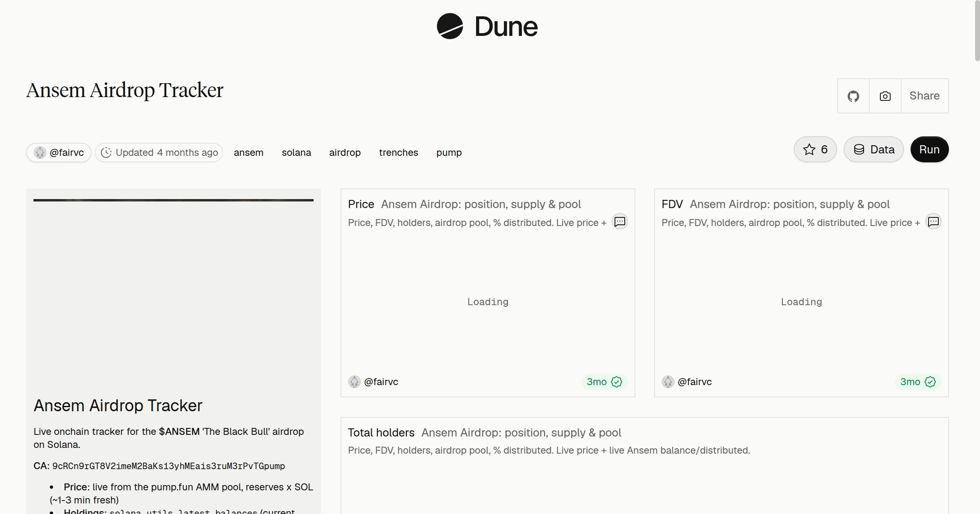
Task: Select the pump tag
Action: point(449,153)
